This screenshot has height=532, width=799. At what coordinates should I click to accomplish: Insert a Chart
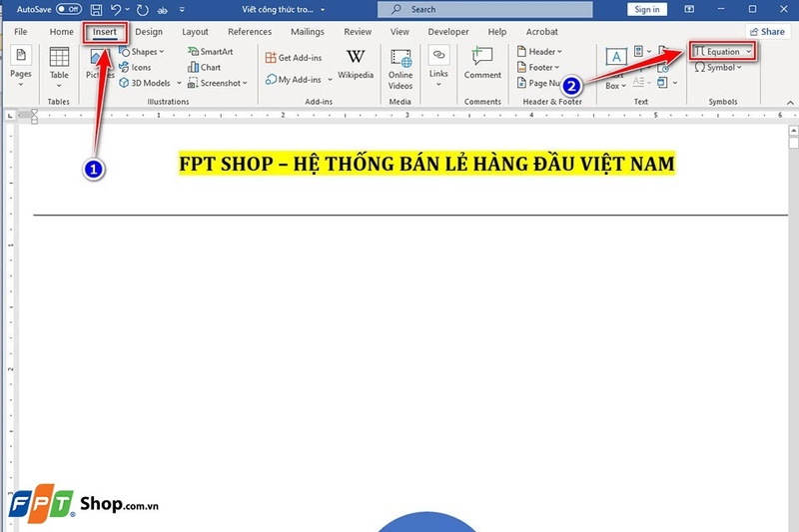pos(205,67)
